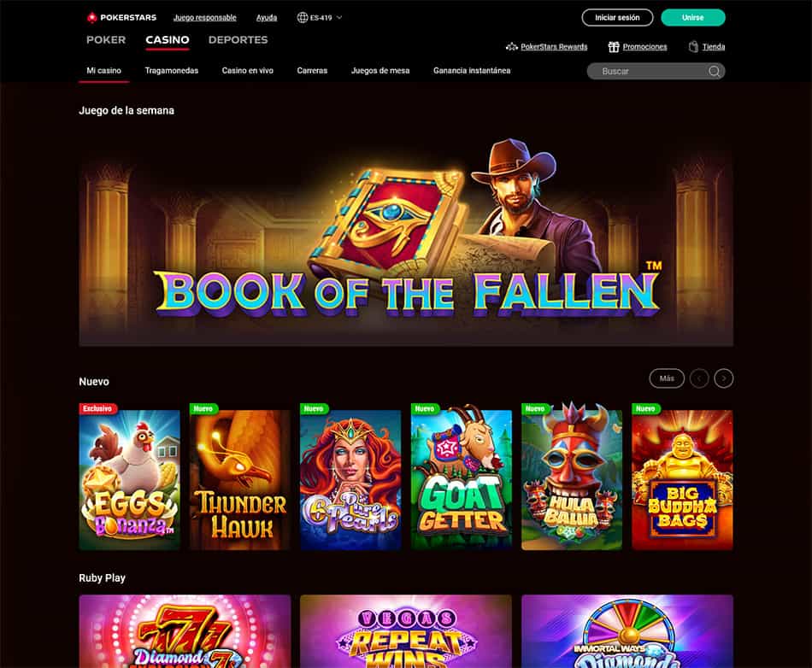
Task: Click the Más button in Nuevo
Action: pos(667,378)
